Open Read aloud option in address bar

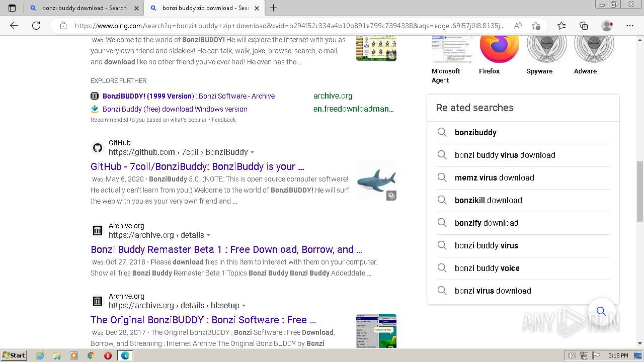[x=517, y=26]
